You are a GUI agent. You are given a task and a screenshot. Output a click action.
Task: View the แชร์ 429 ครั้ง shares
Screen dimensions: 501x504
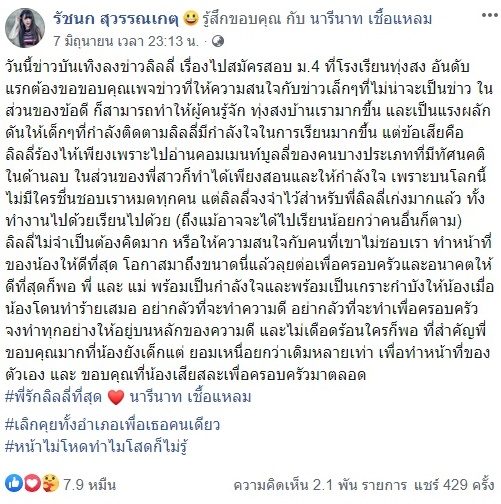(x=454, y=485)
